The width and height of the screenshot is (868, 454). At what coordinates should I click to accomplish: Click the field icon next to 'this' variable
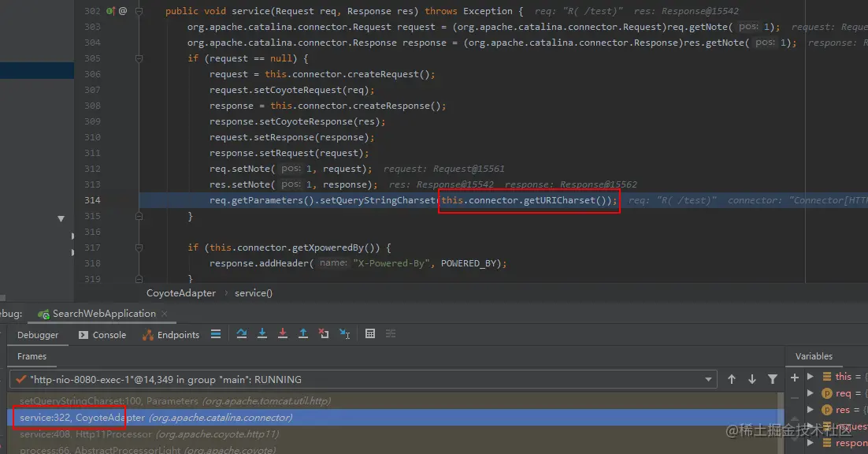826,377
